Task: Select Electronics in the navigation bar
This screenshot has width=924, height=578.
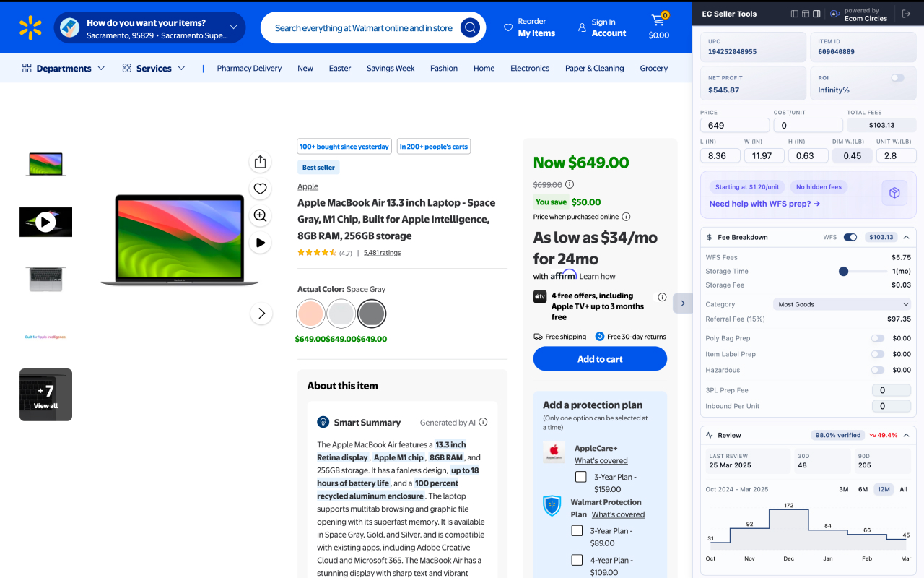Action: pos(529,68)
